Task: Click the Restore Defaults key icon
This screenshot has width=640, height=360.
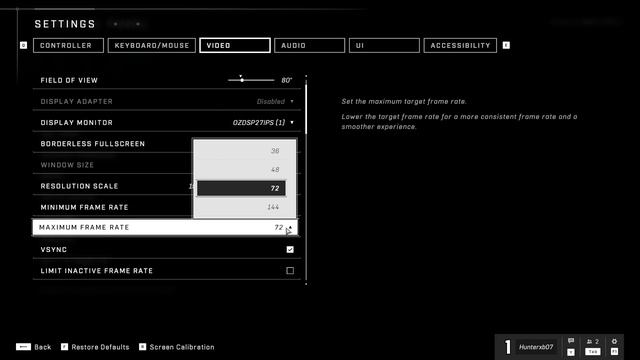Action: 64,347
